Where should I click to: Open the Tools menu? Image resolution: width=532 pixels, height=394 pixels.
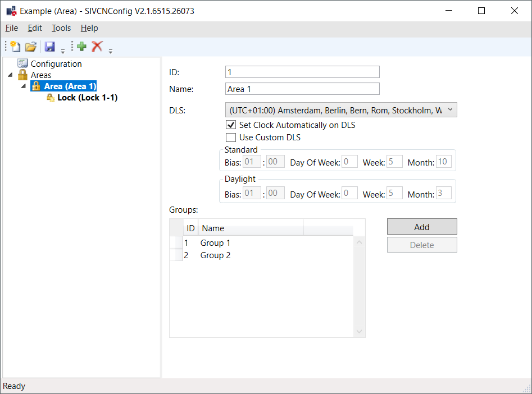click(x=61, y=28)
